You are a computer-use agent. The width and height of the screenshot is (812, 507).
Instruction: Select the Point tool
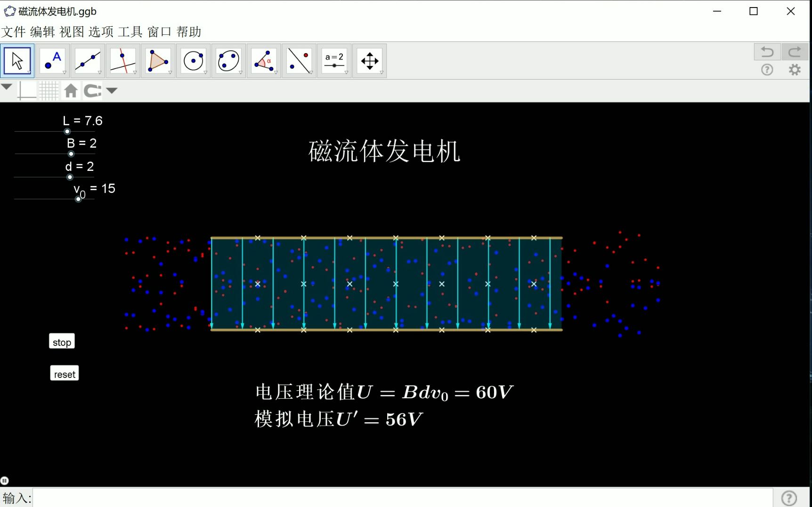52,61
